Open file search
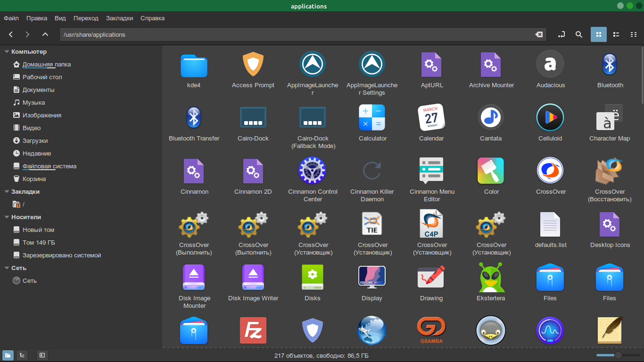Viewport: 644px width, 362px height. tap(579, 34)
